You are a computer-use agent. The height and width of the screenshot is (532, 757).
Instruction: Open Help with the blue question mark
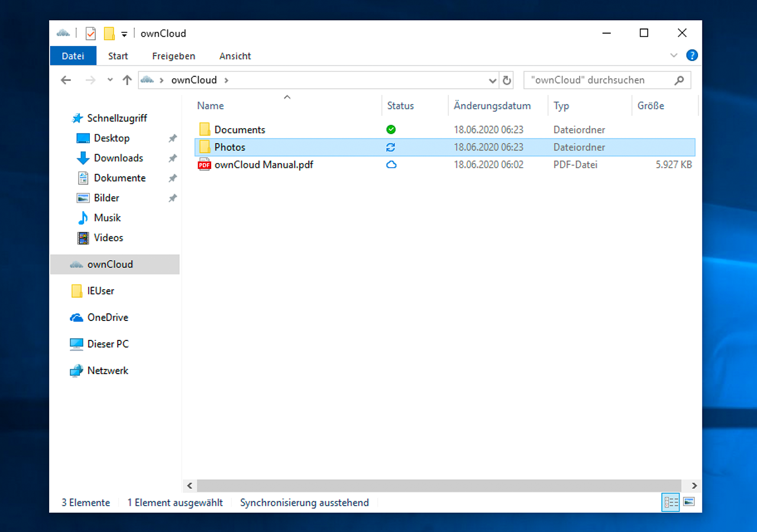(692, 56)
